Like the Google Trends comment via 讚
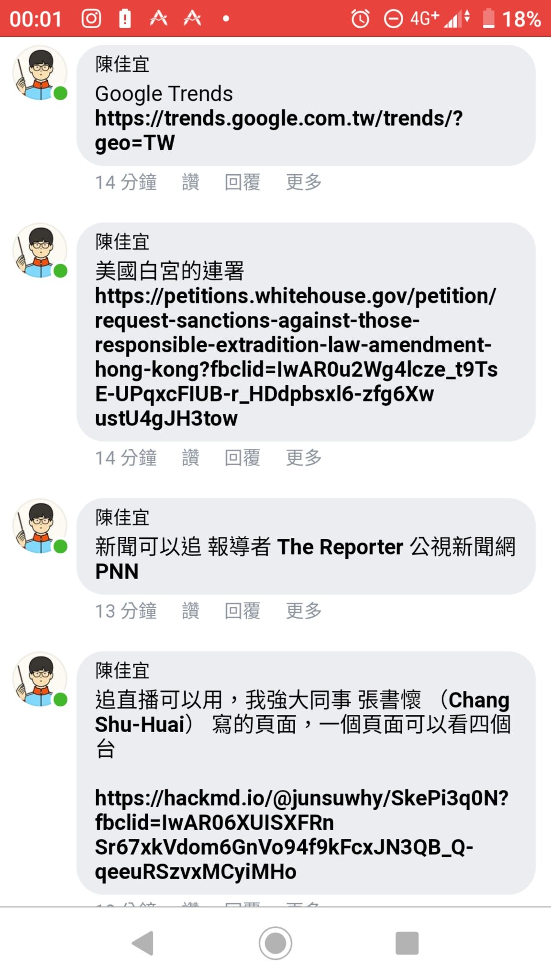 click(190, 182)
